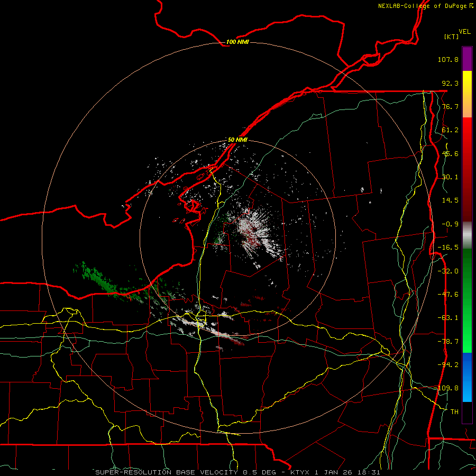This screenshot has height=476, width=476.
Task: Pick the yellow-orange segment of velocity color bar
Action: (x=467, y=94)
